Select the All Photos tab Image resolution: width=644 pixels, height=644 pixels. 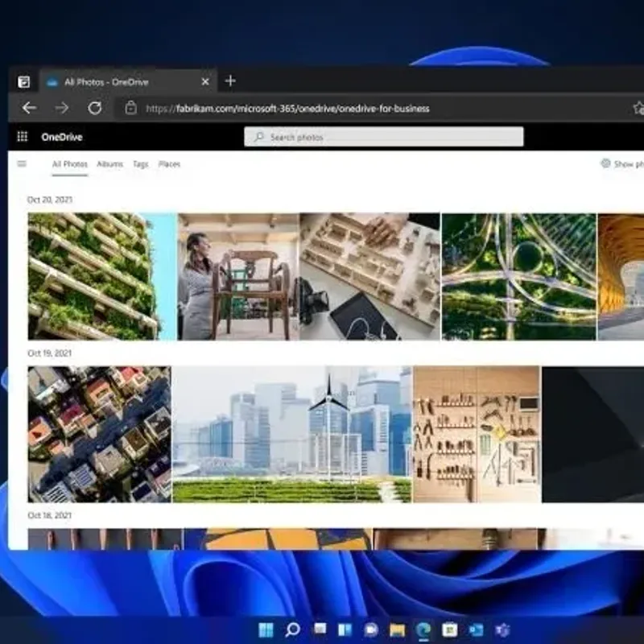coord(70,164)
